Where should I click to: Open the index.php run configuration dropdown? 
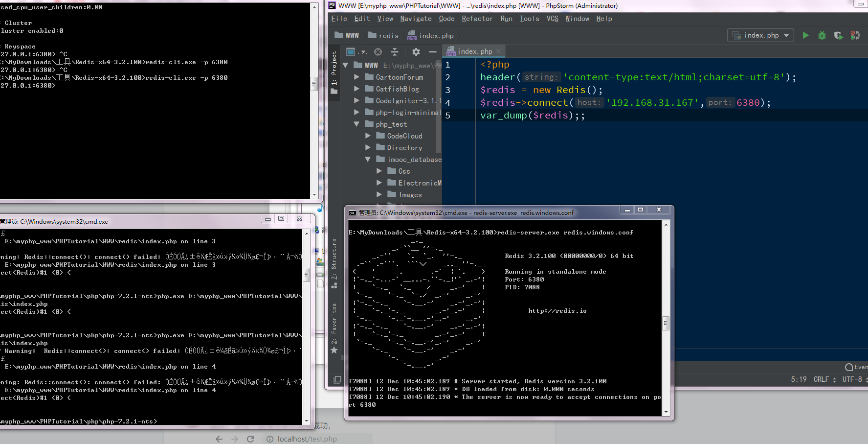click(760, 35)
